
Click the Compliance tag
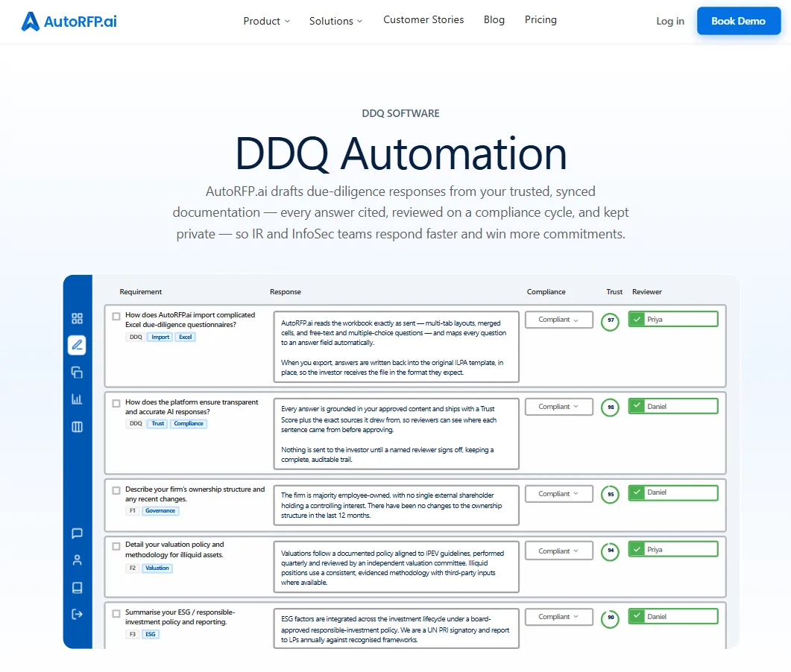pos(188,423)
